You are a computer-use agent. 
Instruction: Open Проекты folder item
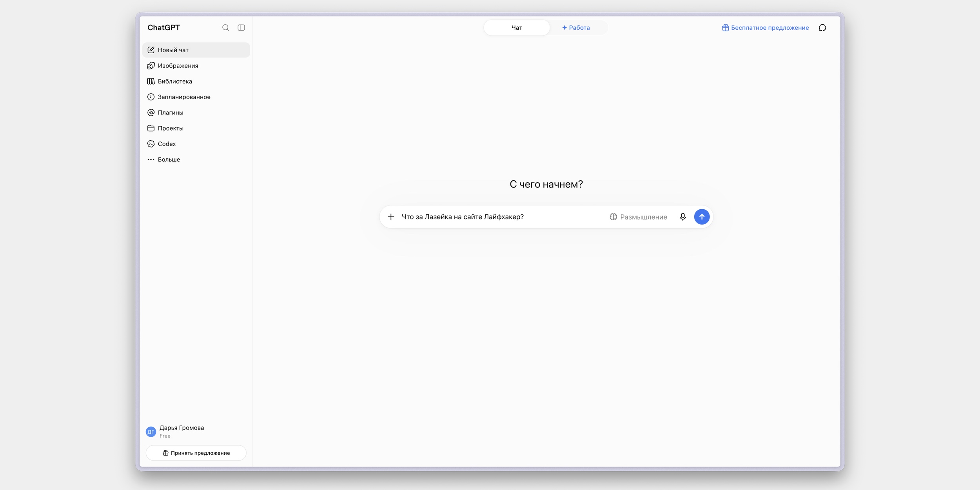pyautogui.click(x=196, y=128)
